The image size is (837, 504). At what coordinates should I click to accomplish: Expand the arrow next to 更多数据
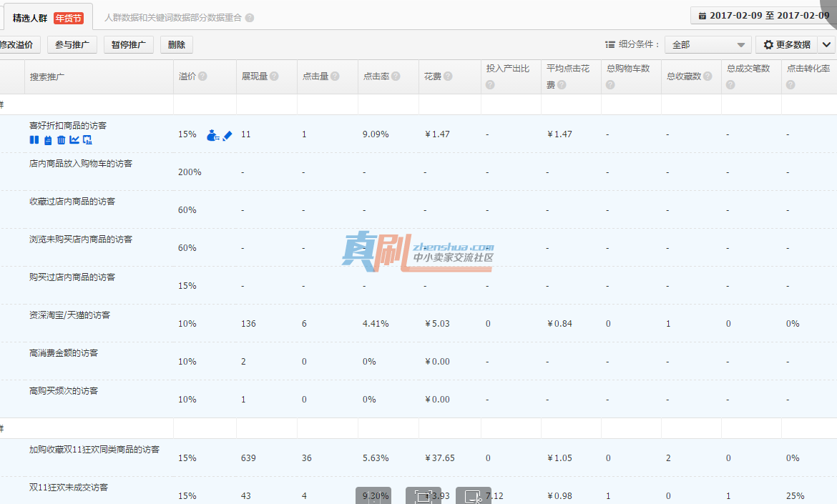click(826, 45)
